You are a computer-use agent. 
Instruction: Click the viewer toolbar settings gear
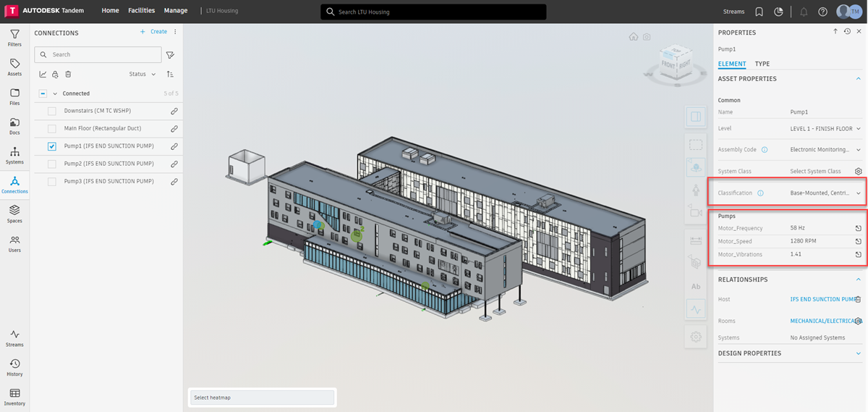pos(696,337)
